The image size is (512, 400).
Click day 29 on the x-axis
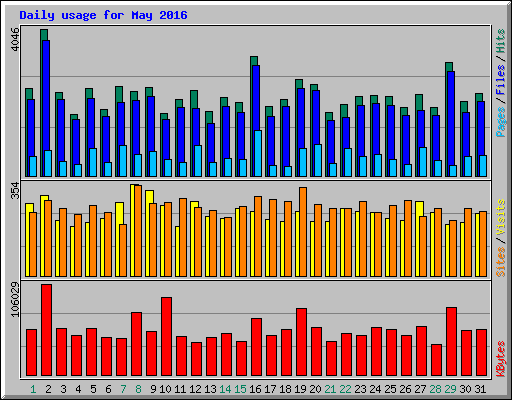tap(450, 389)
